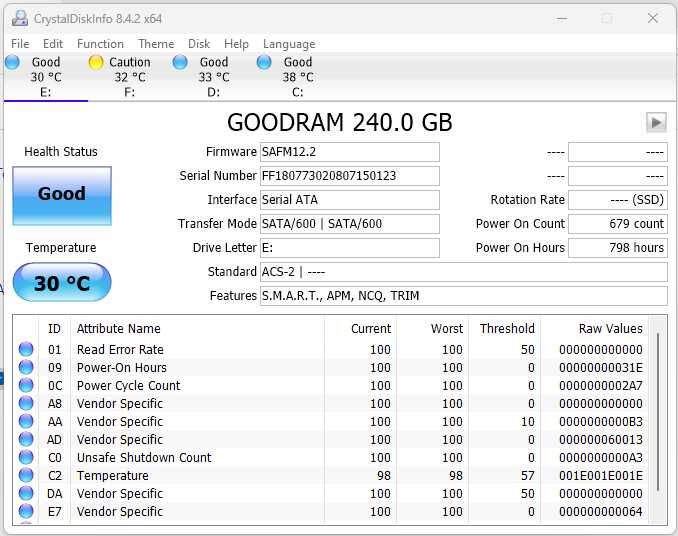The height and width of the screenshot is (536, 678).
Task: Click the Power On Hours field 798 hours
Action: pos(618,248)
